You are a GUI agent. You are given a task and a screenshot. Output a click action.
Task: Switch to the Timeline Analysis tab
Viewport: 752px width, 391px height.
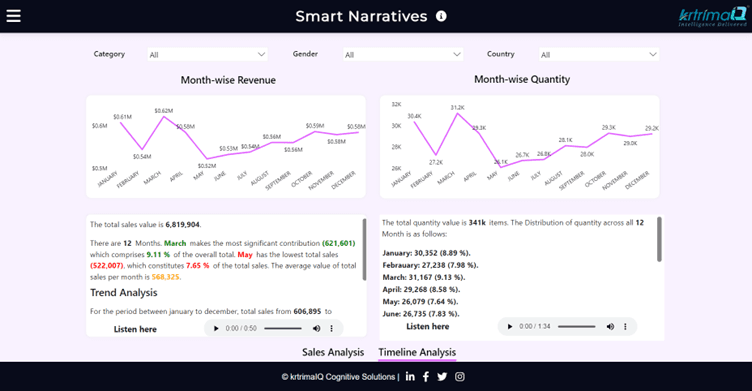point(417,352)
